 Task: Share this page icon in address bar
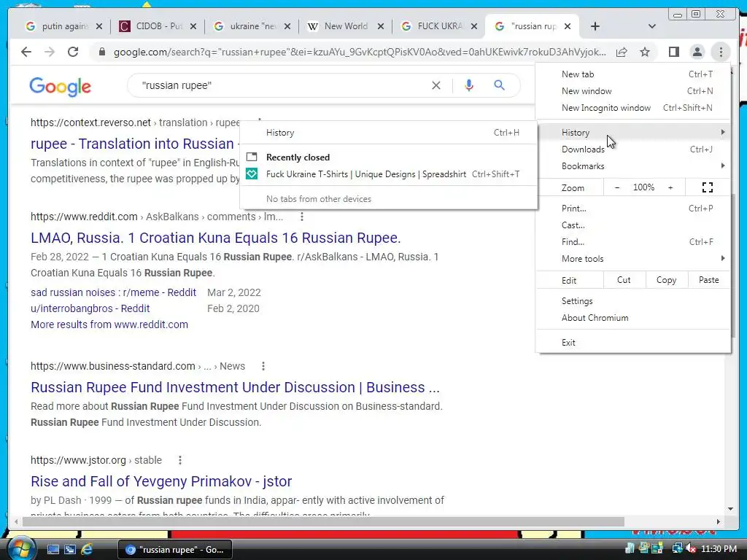tap(622, 52)
